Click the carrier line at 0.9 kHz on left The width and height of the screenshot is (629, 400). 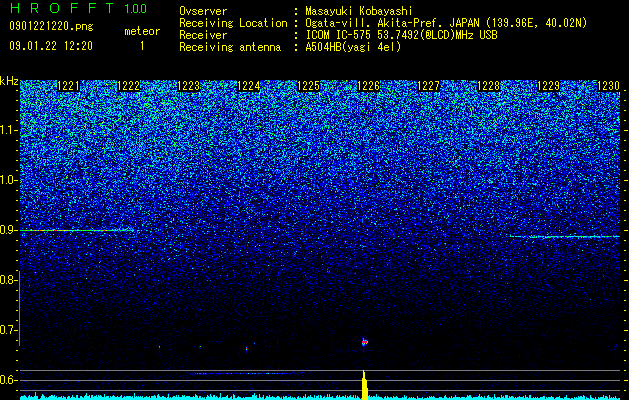tap(76, 230)
